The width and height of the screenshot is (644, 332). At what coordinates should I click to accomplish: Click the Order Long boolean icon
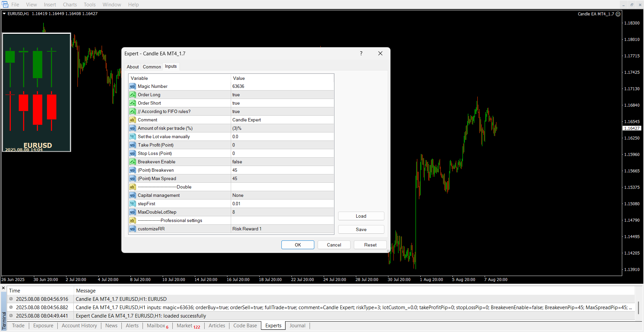click(x=132, y=95)
